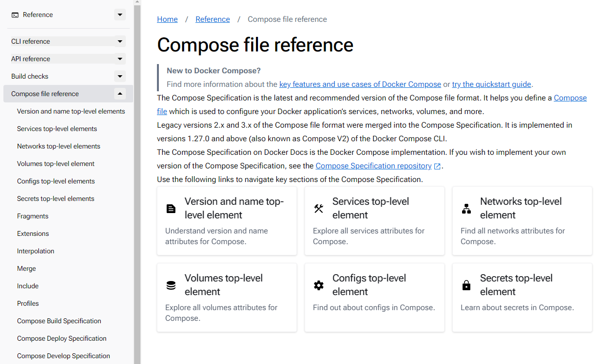602x364 pixels.
Task: Open Interpolation in sidebar
Action: pyautogui.click(x=35, y=251)
